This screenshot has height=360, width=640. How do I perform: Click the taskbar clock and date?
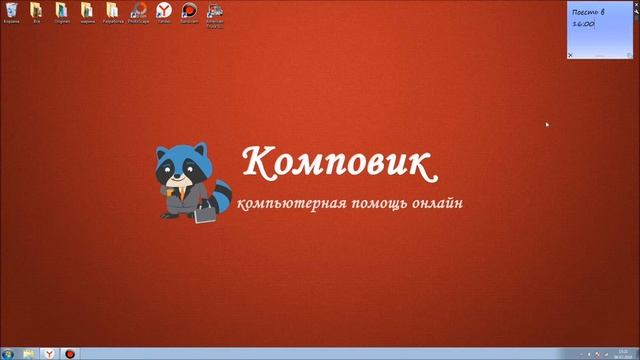(x=623, y=354)
